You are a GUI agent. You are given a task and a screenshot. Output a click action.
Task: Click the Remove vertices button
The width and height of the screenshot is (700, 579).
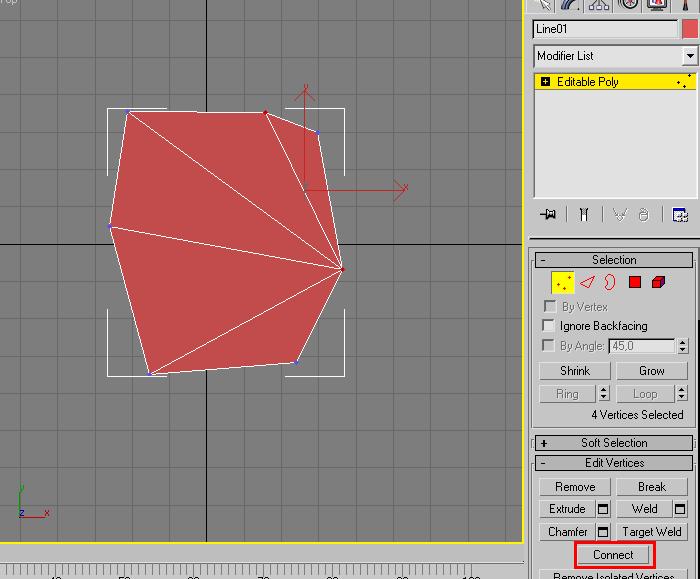click(x=575, y=487)
